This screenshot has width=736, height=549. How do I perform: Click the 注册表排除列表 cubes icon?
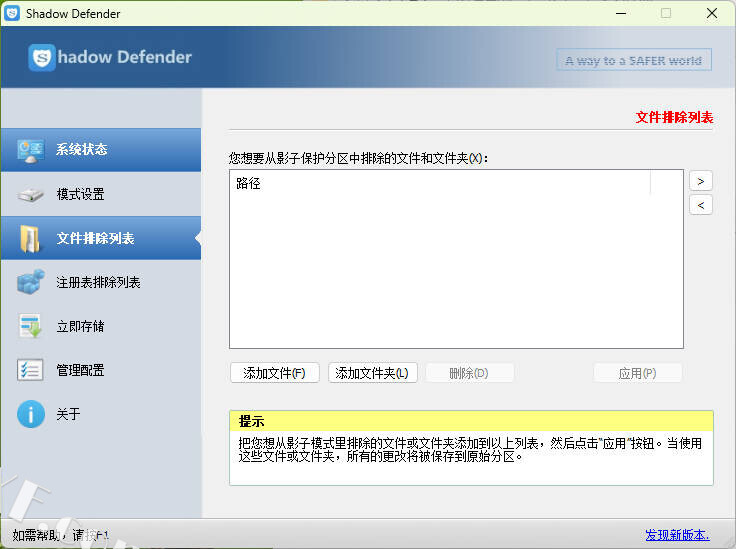(31, 282)
